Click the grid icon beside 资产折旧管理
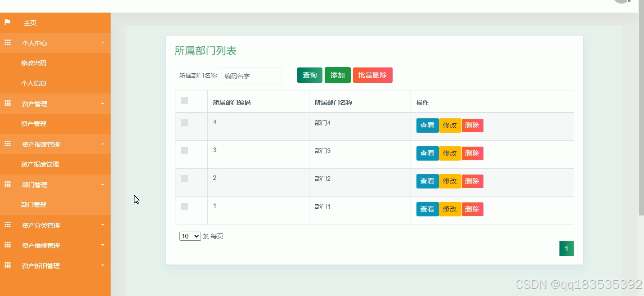This screenshot has width=644, height=296. tap(7, 265)
